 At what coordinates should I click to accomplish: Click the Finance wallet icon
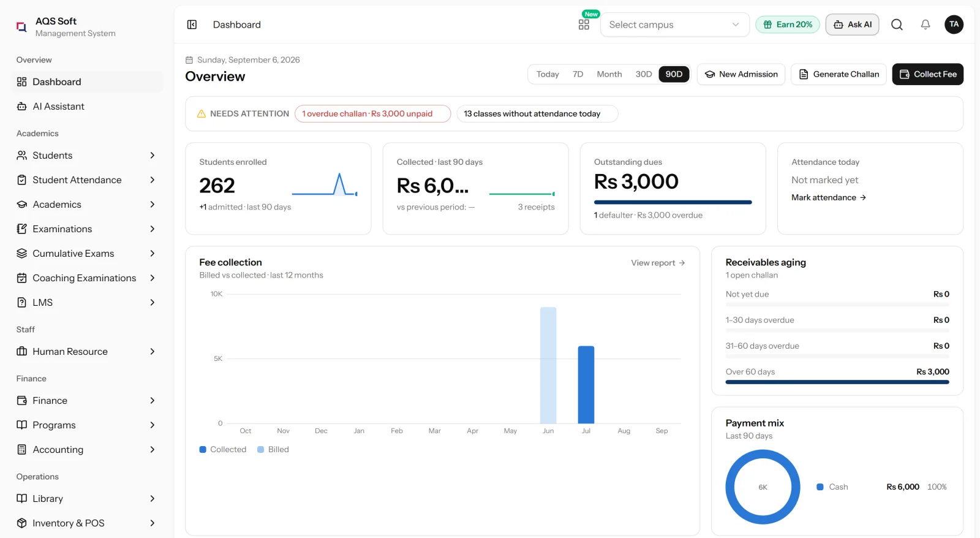[x=22, y=401]
